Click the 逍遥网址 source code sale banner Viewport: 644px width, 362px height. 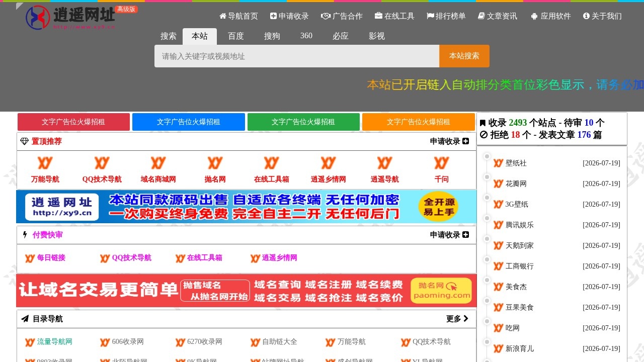point(246,207)
